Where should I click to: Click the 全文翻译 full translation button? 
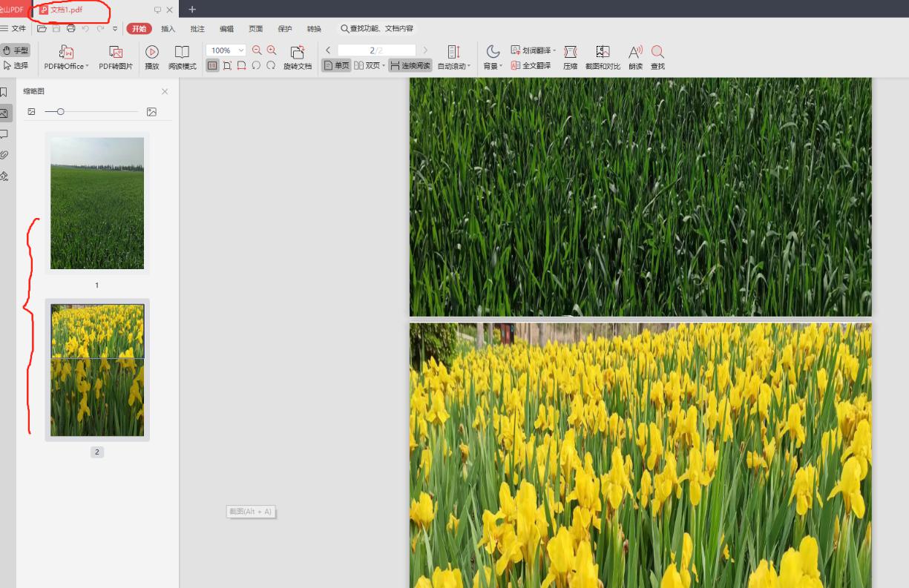pos(531,65)
